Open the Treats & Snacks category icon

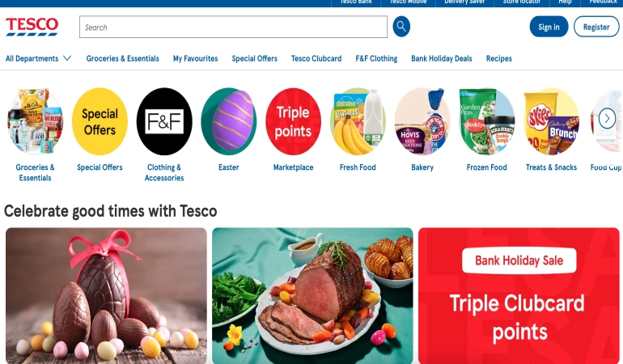(552, 121)
